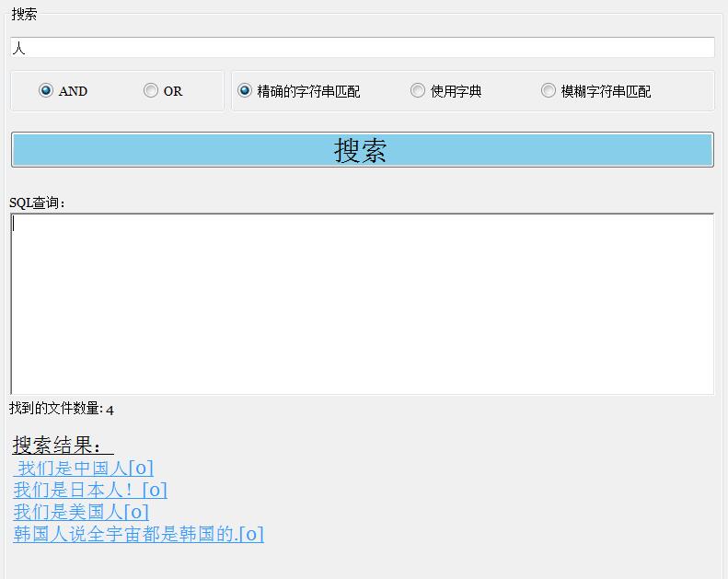Enable the 使用字典 option
The image size is (728, 579).
[x=418, y=90]
